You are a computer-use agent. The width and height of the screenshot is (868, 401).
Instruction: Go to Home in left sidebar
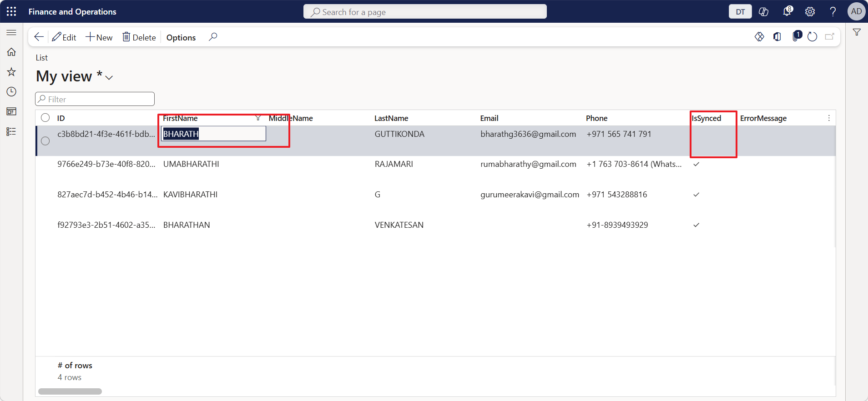point(11,52)
